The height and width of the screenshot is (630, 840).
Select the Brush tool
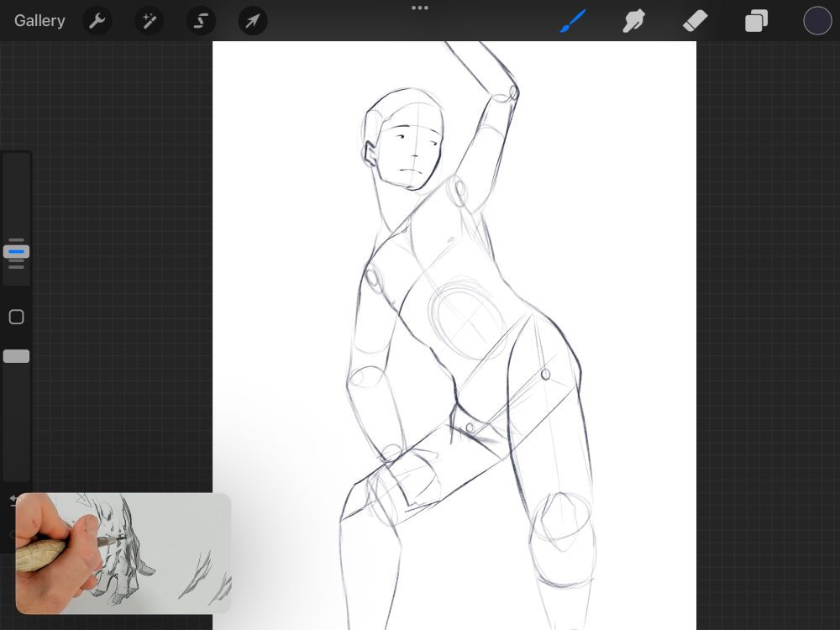pyautogui.click(x=572, y=21)
